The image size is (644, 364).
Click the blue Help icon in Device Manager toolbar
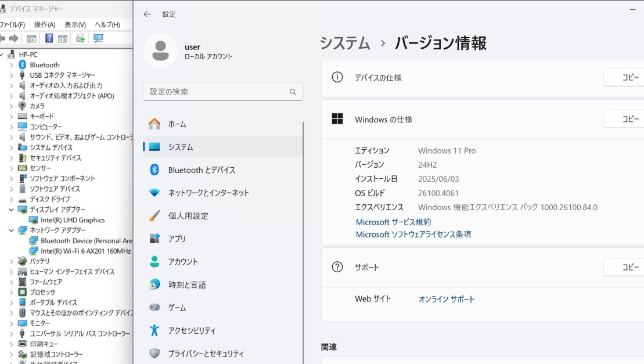pos(49,38)
